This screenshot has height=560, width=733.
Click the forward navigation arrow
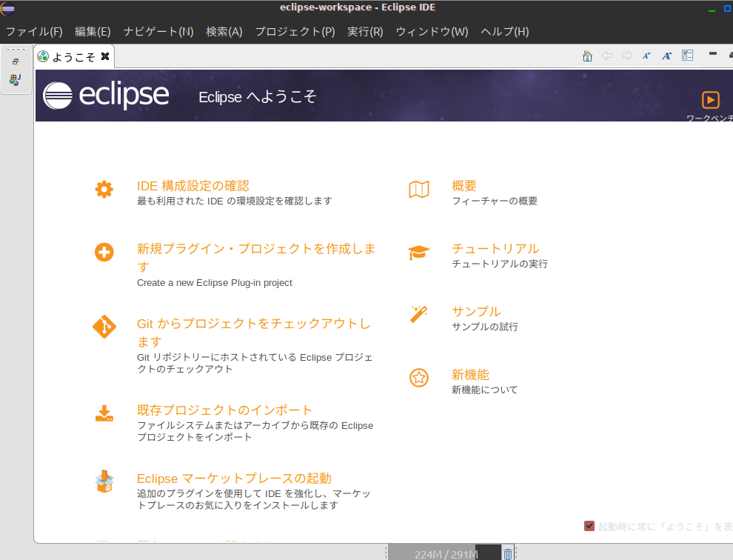pyautogui.click(x=627, y=56)
